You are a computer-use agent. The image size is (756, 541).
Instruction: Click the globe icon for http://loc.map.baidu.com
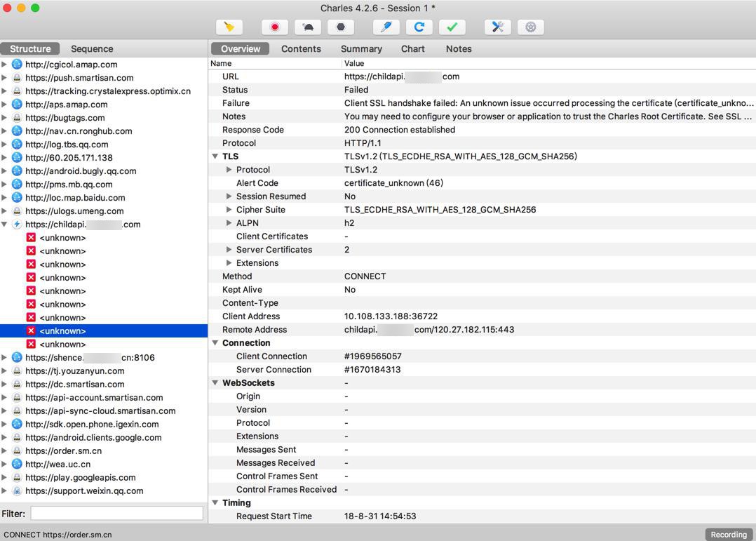point(17,197)
